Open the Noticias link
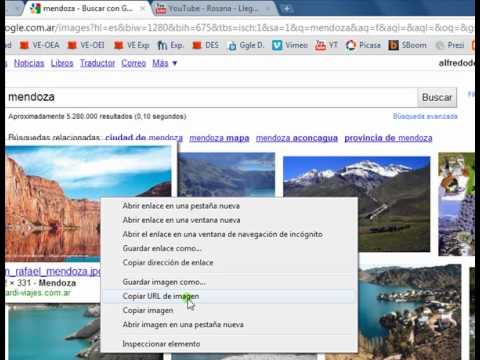This screenshot has height=360, width=480. 29,63
